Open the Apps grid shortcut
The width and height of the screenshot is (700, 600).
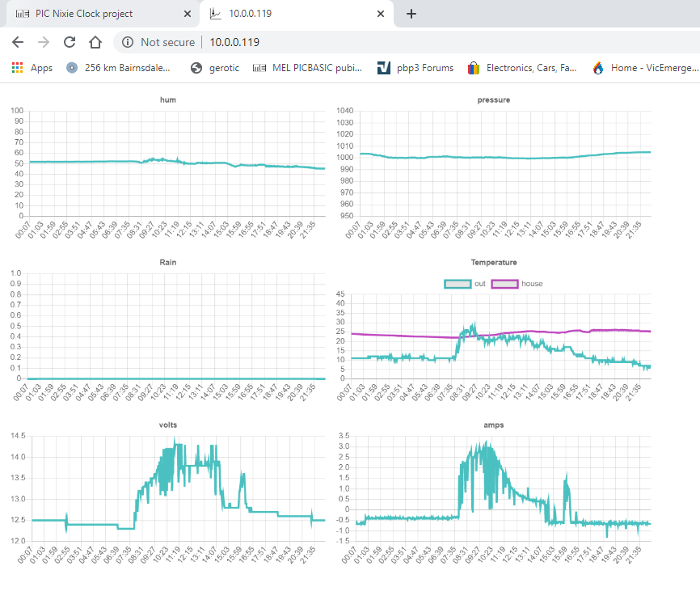coord(32,68)
